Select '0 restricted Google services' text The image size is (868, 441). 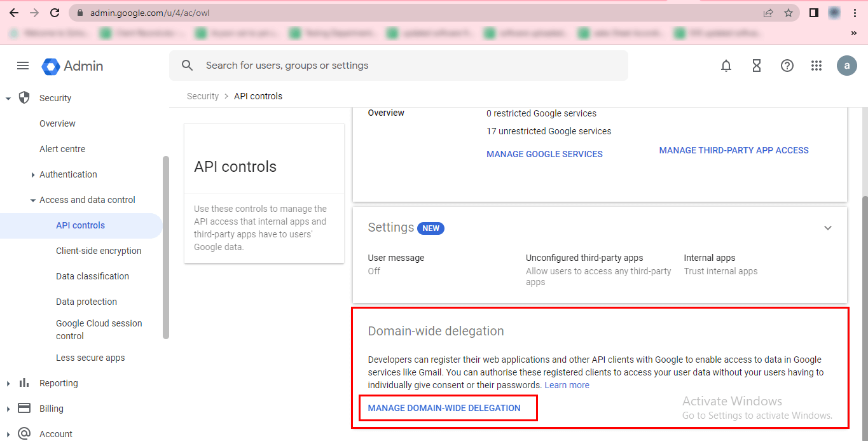[541, 113]
